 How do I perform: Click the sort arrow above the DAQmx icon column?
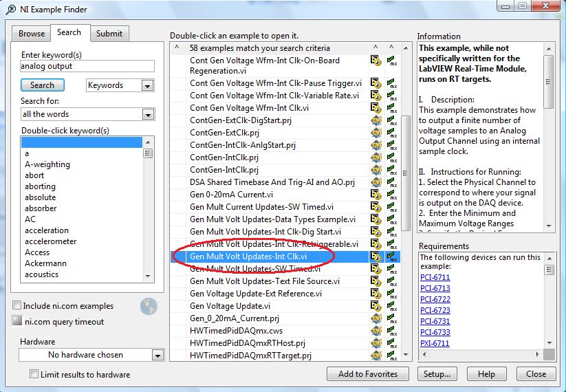(391, 47)
